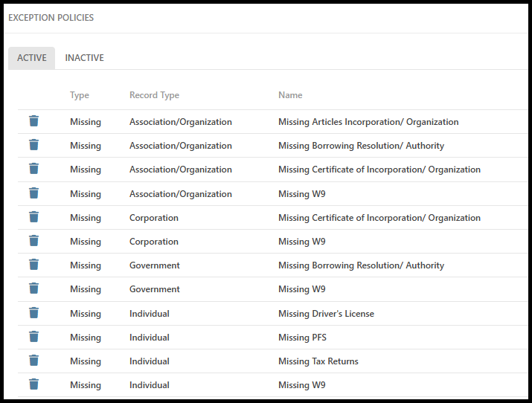Delete the Individual Missing W9 policy
Image resolution: width=532 pixels, height=403 pixels.
coord(33,384)
